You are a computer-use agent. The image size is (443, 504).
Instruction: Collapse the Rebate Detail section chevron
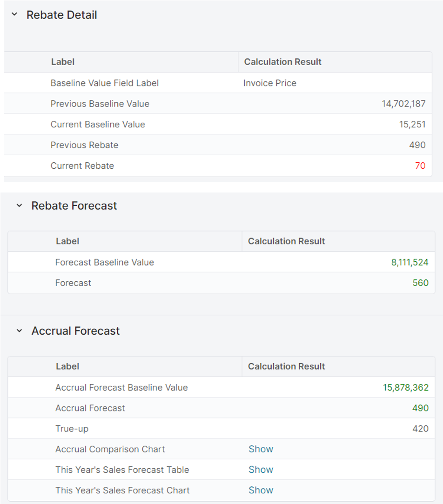(x=14, y=15)
